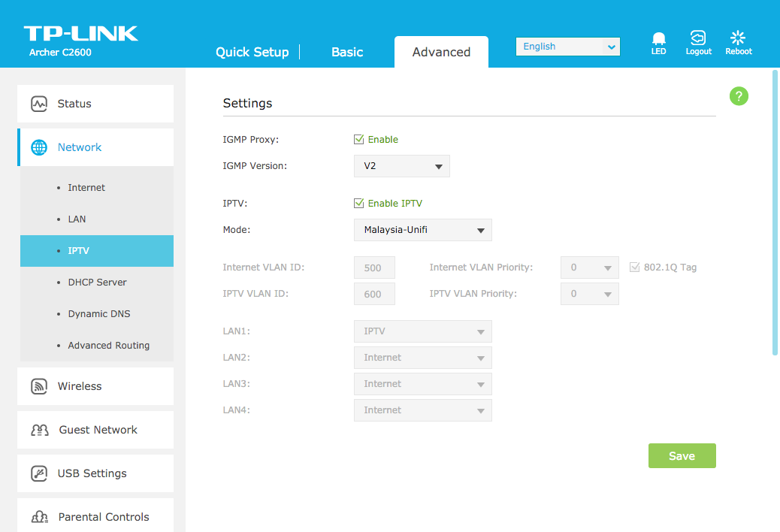
Task: Toggle the 802.1Q Tag checkbox
Action: tap(635, 267)
